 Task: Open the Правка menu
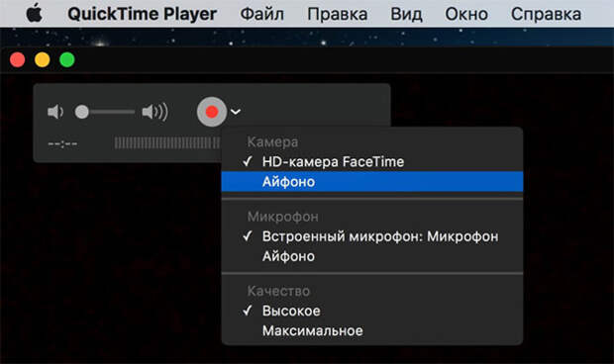pyautogui.click(x=337, y=14)
